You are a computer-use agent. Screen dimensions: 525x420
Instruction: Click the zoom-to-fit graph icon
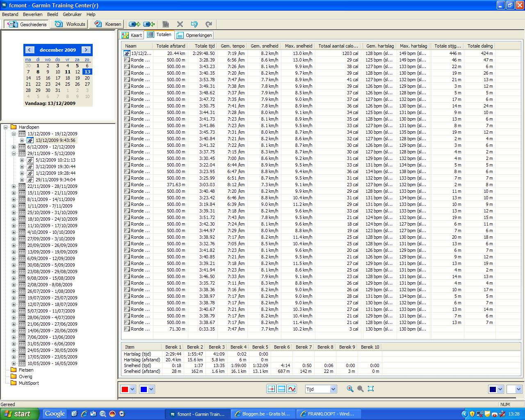371,389
